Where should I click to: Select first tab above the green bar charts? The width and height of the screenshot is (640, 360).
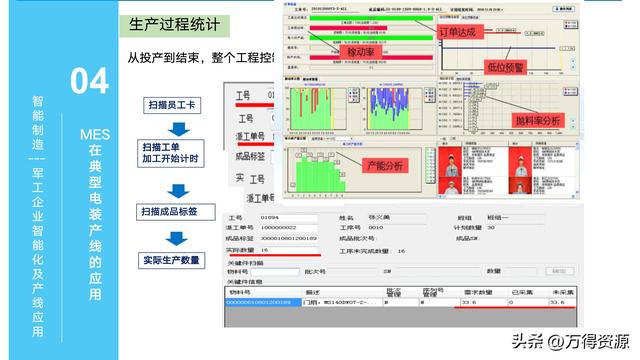(292, 79)
